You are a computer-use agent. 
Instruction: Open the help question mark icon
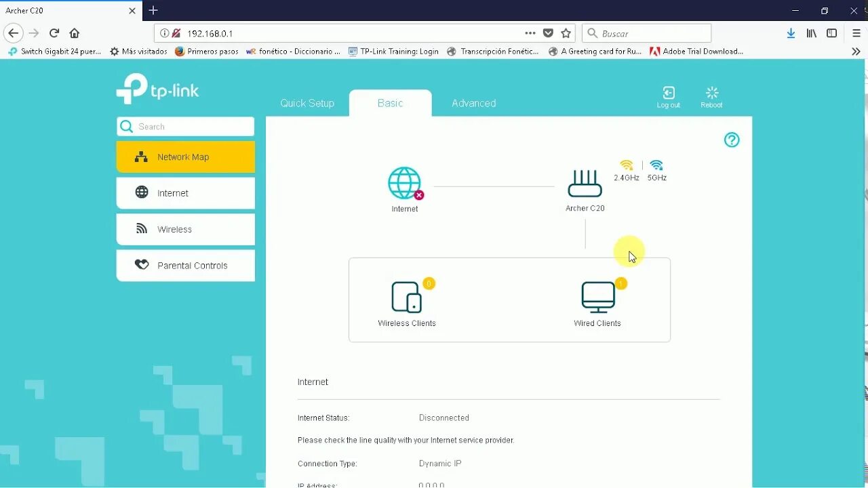coord(732,140)
